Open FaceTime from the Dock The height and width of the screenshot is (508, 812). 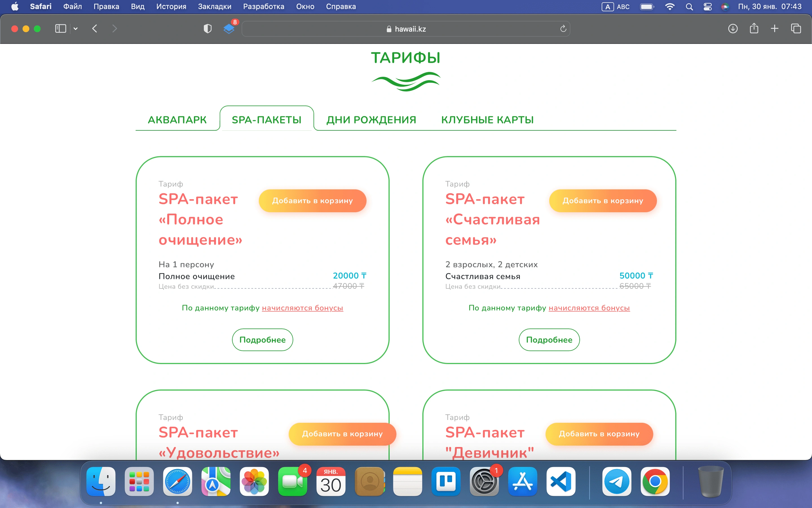click(x=293, y=481)
